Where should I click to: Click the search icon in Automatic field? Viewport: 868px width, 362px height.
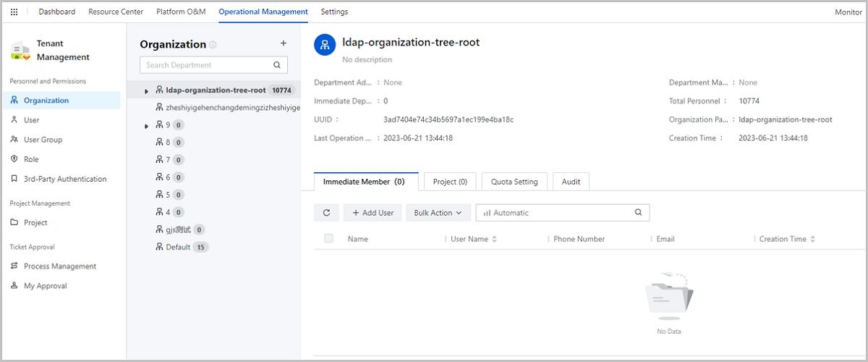coord(638,213)
